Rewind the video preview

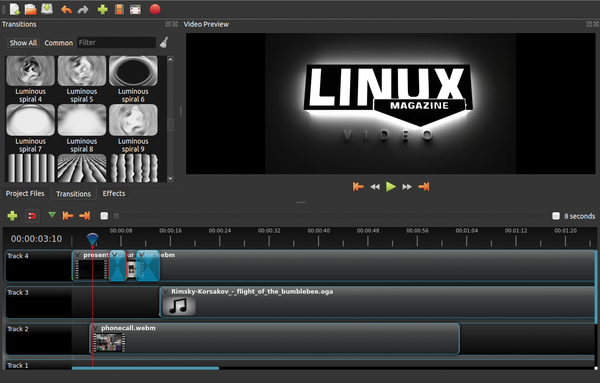(375, 187)
